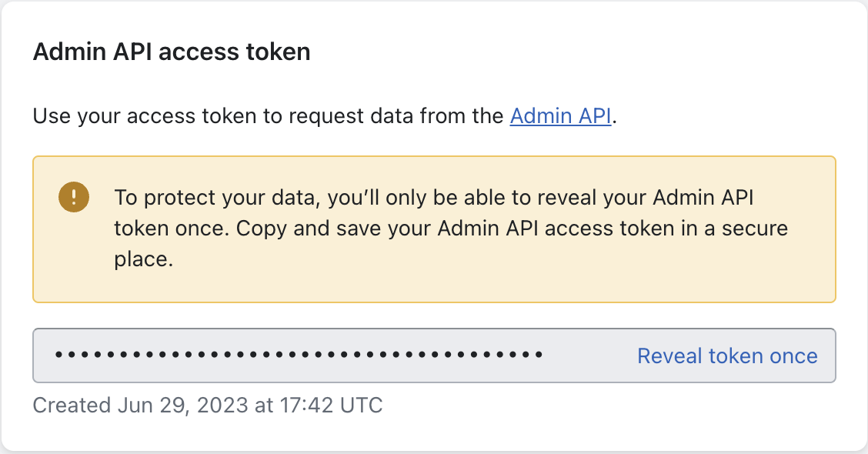Click the Created Jun 29, 2023 timestamp
This screenshot has width=868, height=454.
[x=208, y=406]
